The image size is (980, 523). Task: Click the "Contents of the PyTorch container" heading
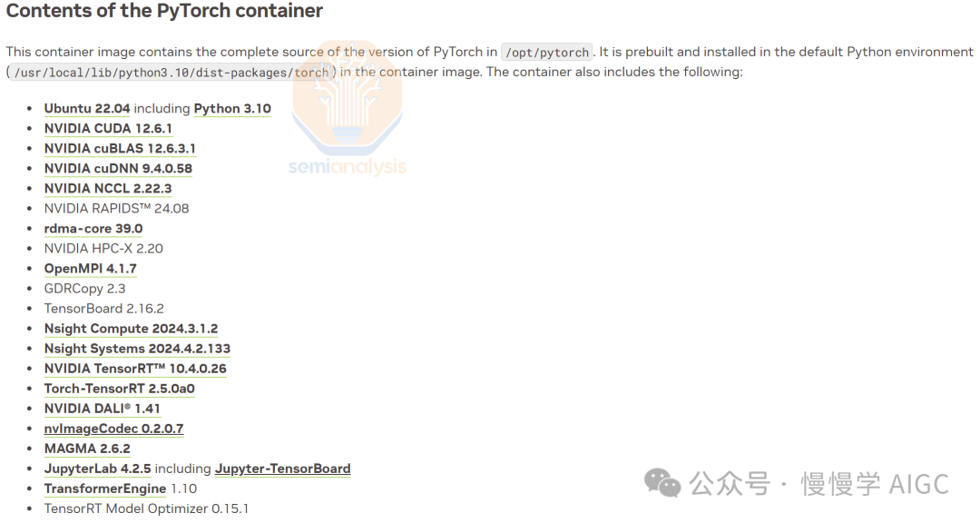click(x=164, y=12)
